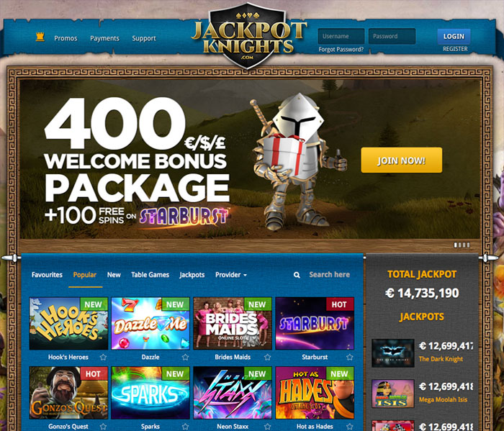This screenshot has width=504, height=431.
Task: Click the banner carousel indicator dots
Action: (462, 245)
